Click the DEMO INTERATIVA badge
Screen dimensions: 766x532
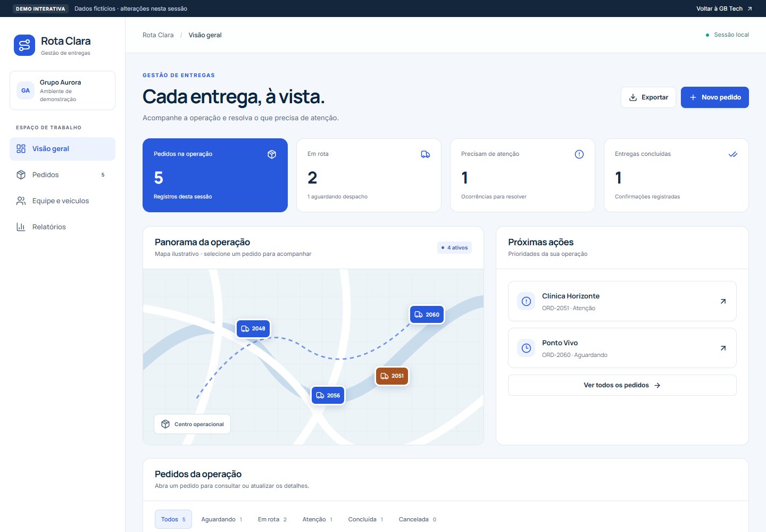click(x=40, y=9)
